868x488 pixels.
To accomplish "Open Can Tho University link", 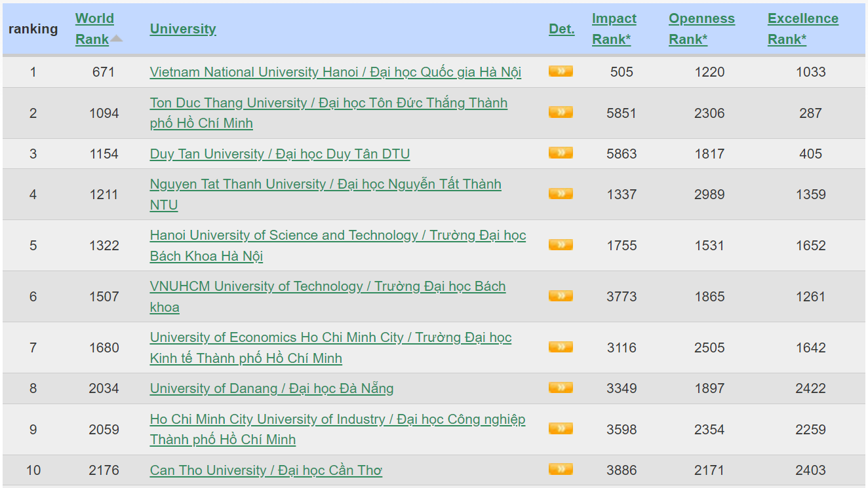I will pos(266,470).
